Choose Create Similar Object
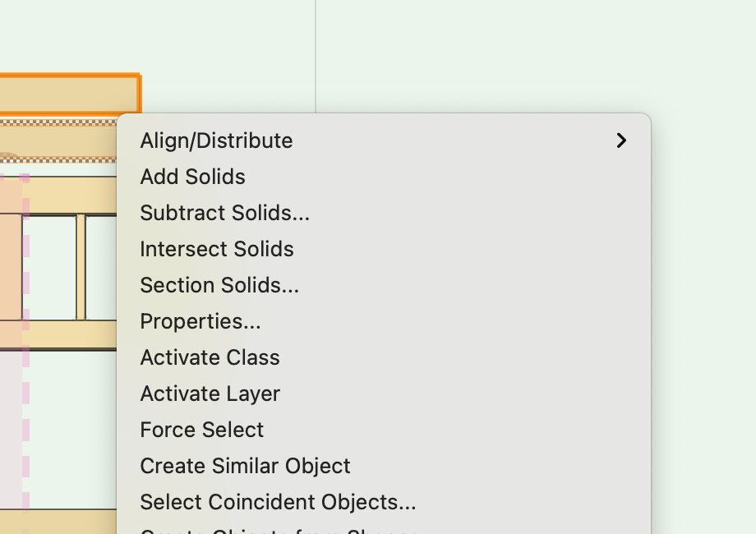 point(245,466)
